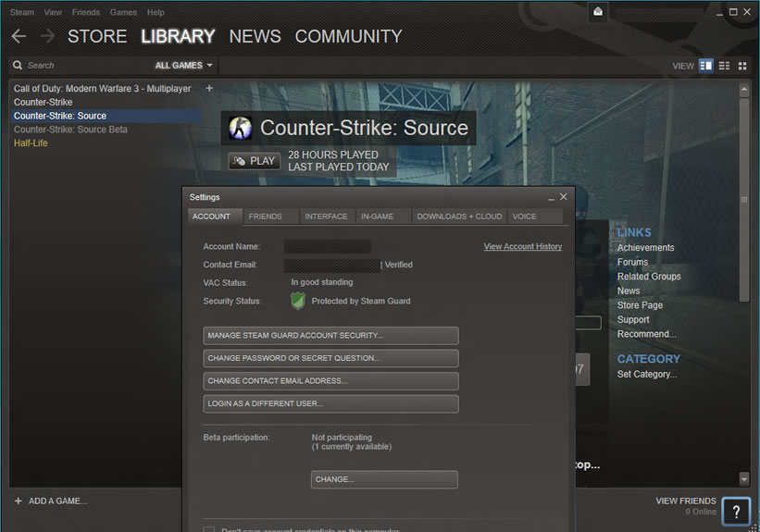Click the beta participation Change button

384,479
